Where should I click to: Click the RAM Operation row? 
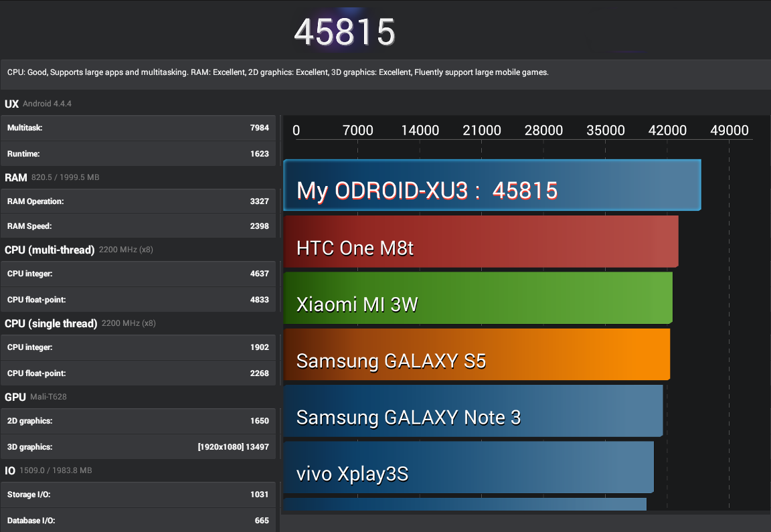pos(138,201)
